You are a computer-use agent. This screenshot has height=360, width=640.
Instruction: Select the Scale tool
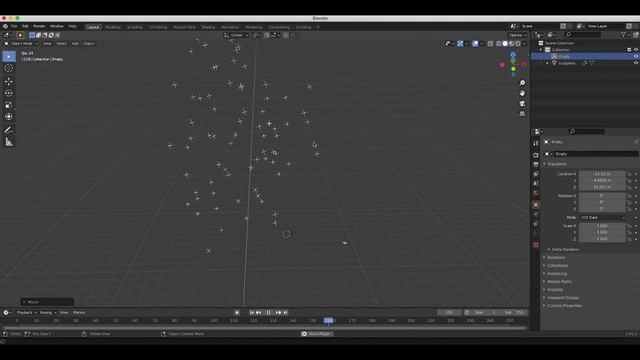tap(9, 105)
